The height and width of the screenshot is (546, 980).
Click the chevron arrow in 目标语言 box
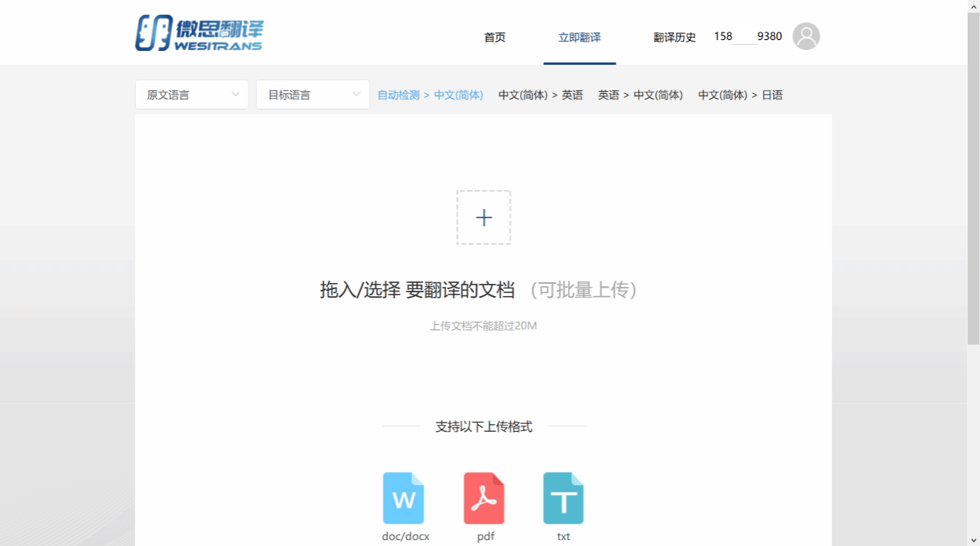pyautogui.click(x=357, y=94)
